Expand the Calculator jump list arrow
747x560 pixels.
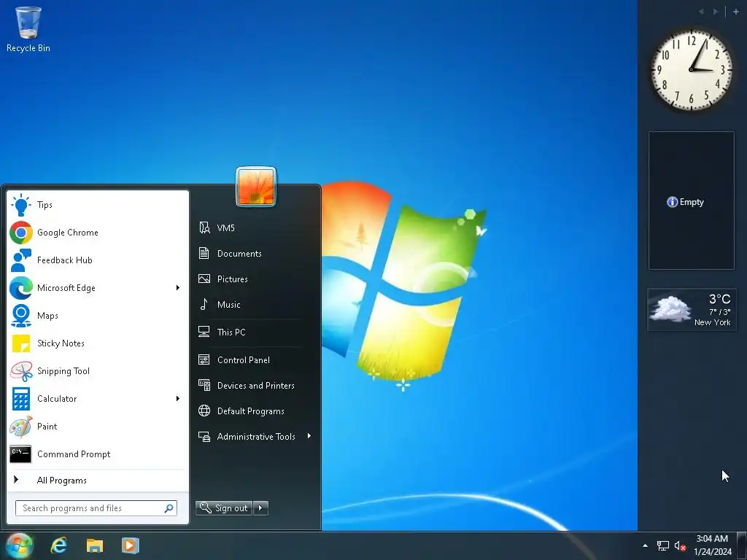tap(178, 399)
